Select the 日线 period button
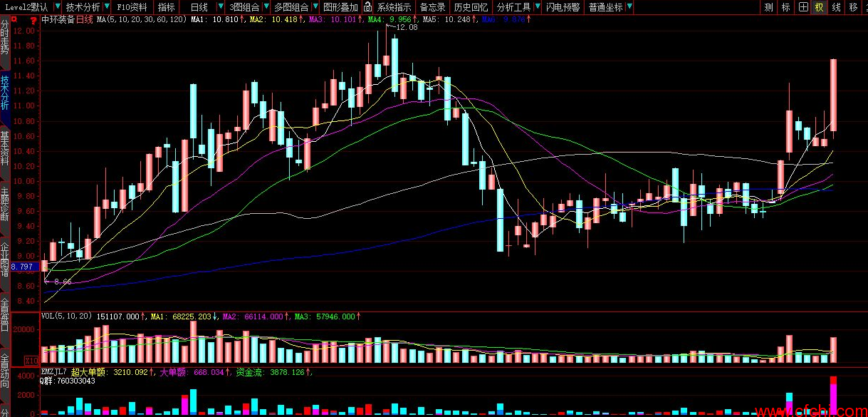 tap(199, 7)
